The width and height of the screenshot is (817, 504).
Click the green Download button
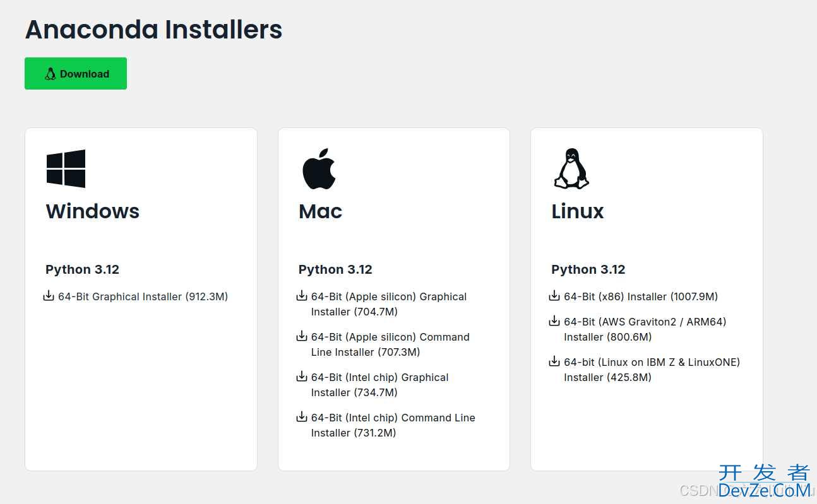(x=76, y=74)
